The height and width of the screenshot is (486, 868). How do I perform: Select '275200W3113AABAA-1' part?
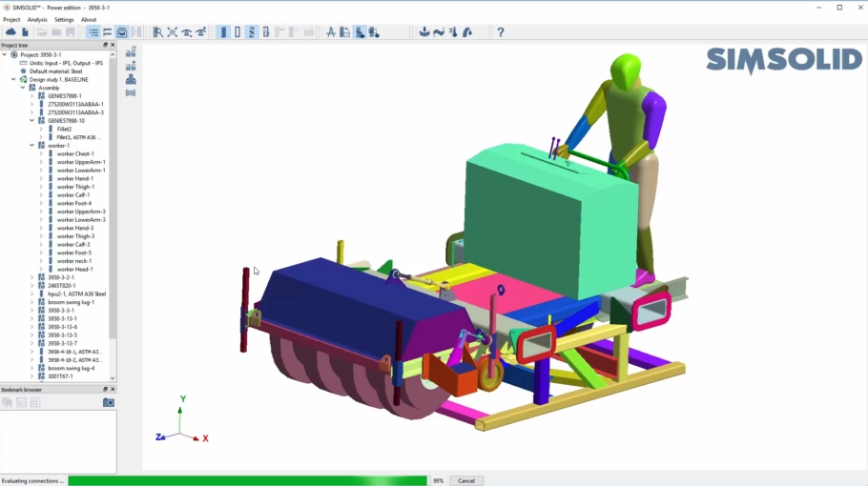pos(75,104)
